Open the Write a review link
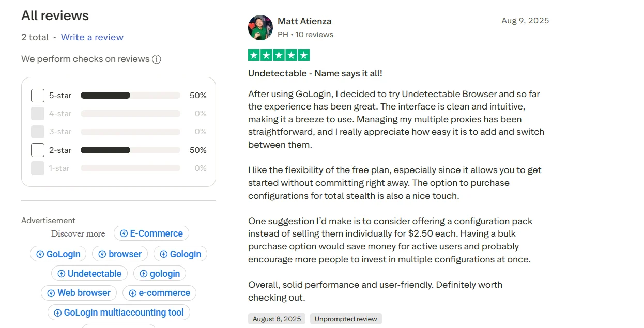This screenshot has height=328, width=644. (x=92, y=37)
